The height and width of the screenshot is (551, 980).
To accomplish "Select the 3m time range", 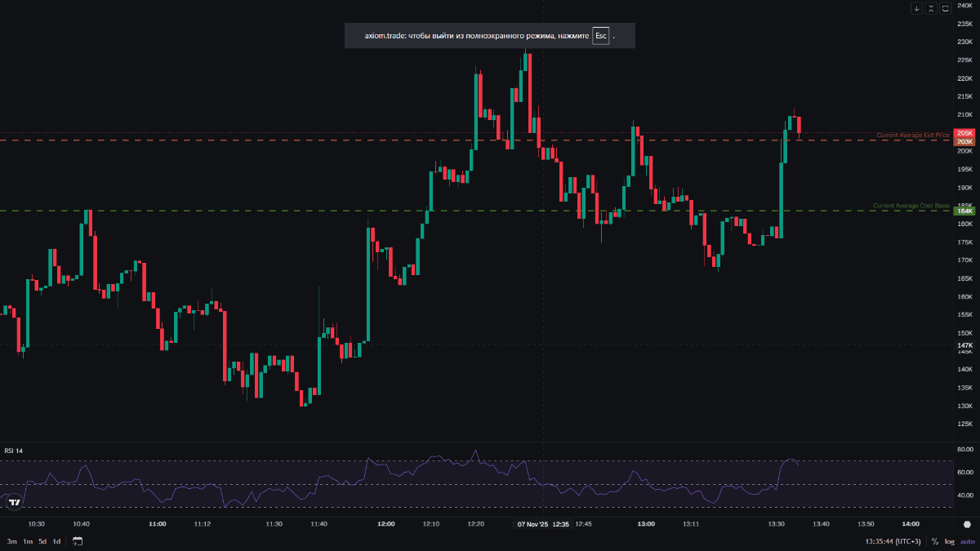I will coord(11,541).
